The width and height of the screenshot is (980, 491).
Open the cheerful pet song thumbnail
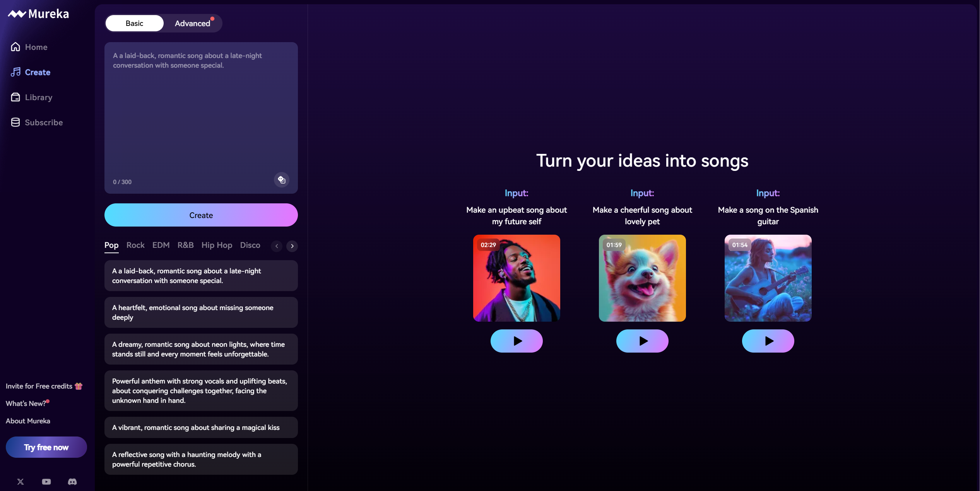tap(642, 278)
